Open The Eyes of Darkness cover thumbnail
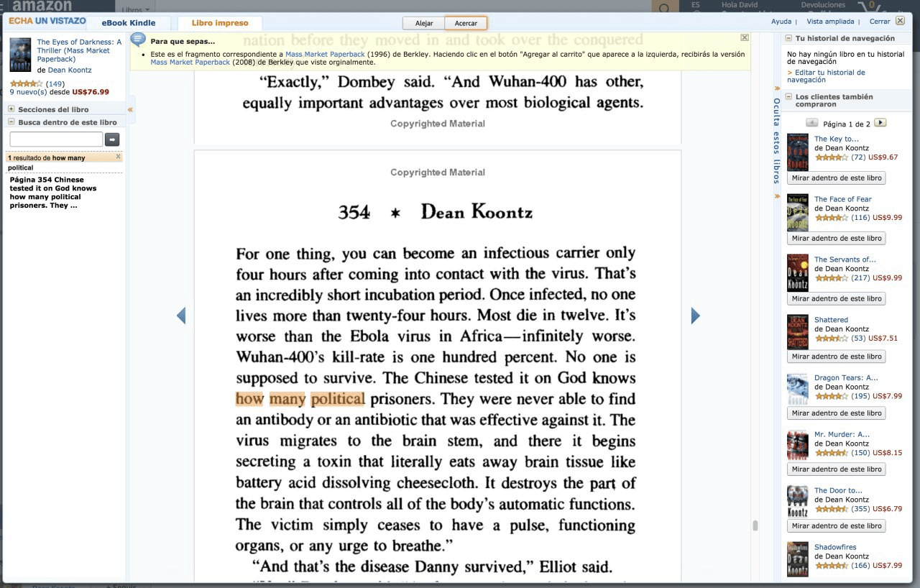Image resolution: width=920 pixels, height=588 pixels. click(20, 55)
